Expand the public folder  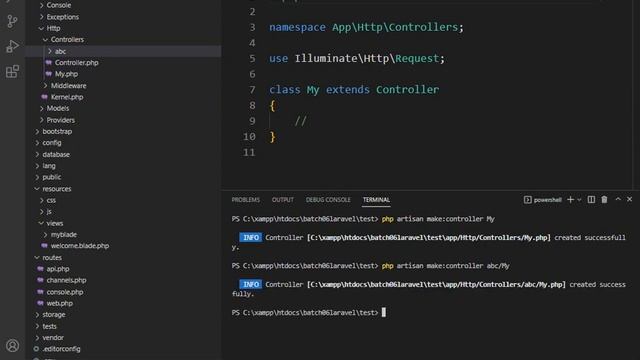(x=38, y=177)
